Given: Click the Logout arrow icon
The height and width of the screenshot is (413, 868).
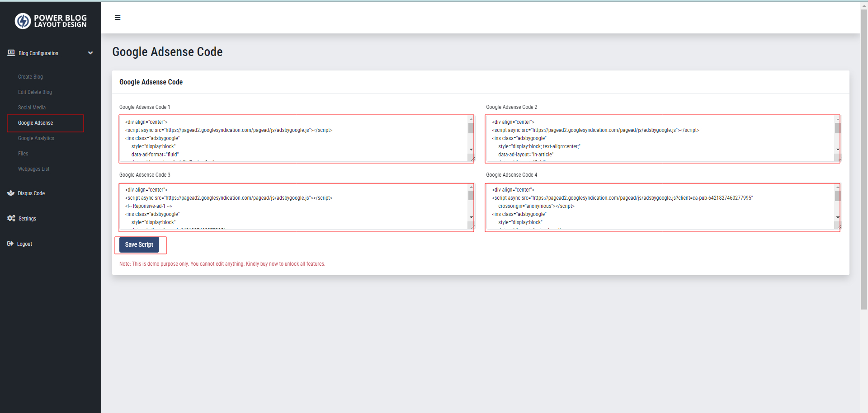Looking at the screenshot, I should point(10,244).
